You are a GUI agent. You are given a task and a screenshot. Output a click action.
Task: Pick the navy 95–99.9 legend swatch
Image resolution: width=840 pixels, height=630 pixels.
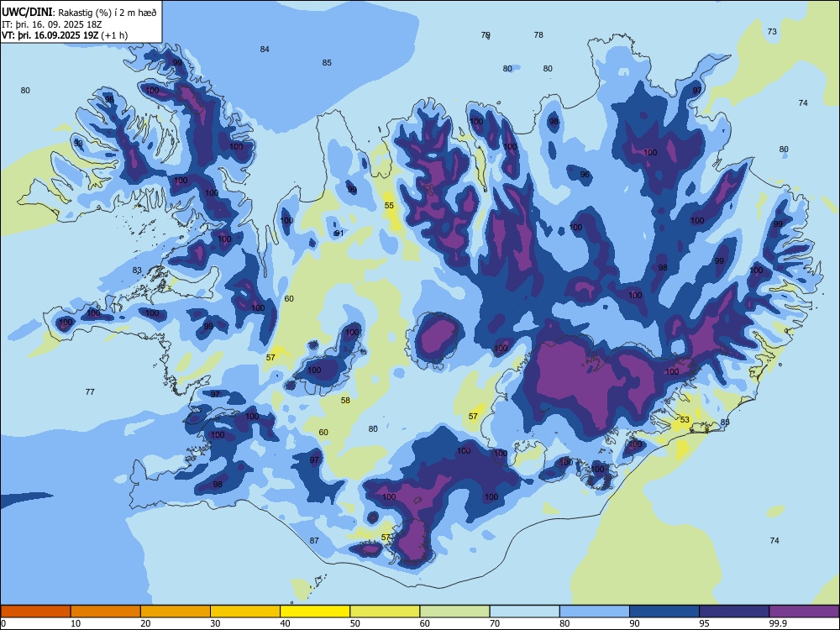pyautogui.click(x=734, y=612)
